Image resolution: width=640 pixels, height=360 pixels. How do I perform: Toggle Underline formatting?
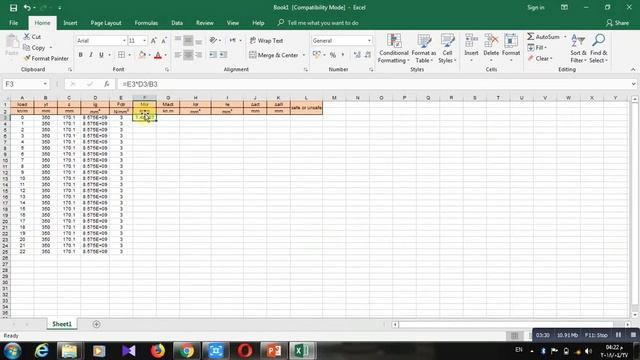click(101, 55)
